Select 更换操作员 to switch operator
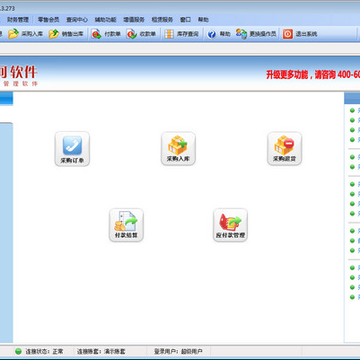Screen dimensions: 360x360 (256, 34)
